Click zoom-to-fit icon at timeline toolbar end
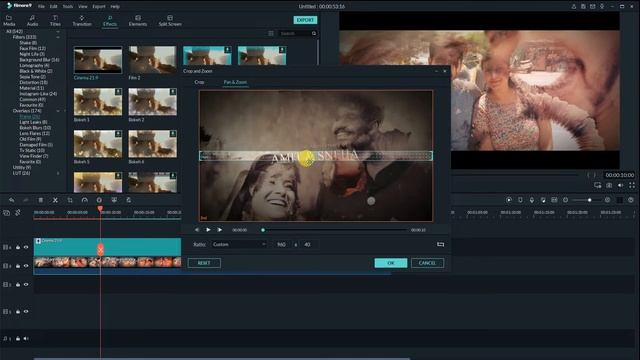This screenshot has height=360, width=640. click(631, 200)
